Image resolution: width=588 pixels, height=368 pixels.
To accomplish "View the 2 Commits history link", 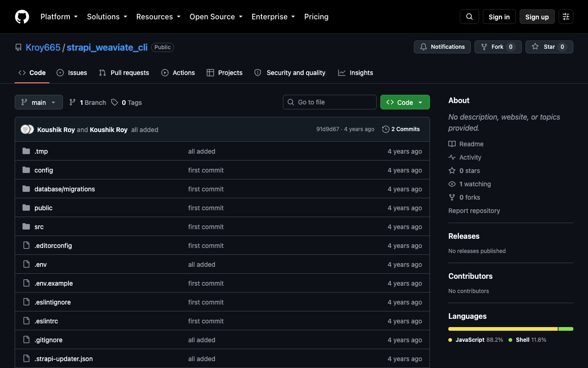I will coord(401,129).
